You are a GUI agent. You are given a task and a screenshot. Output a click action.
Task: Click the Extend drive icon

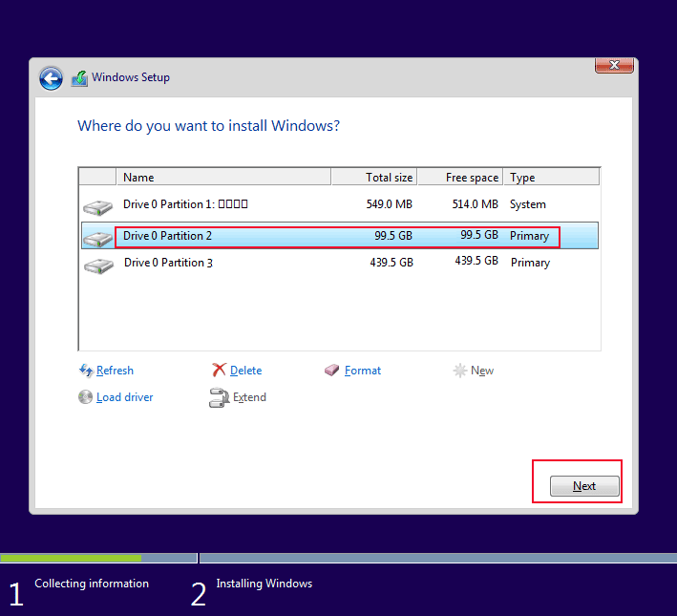(219, 397)
